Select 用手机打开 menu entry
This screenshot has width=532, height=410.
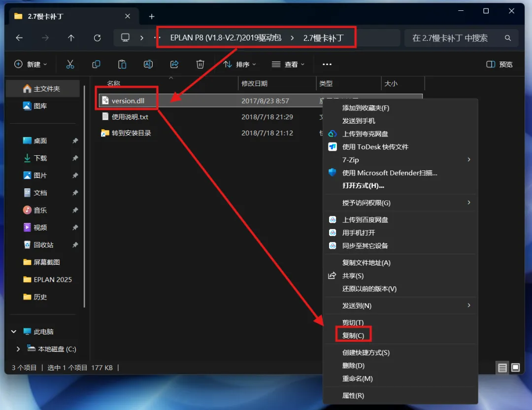(x=359, y=233)
